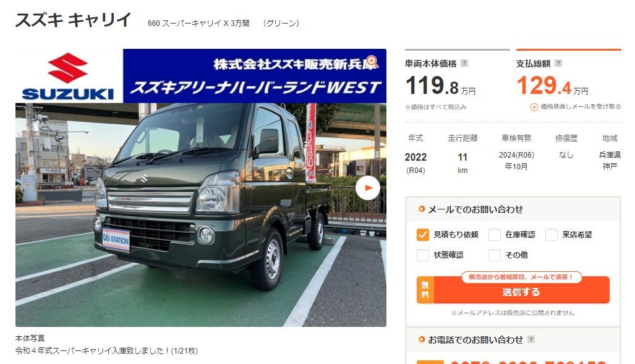Viewport: 635px width, 364px height.
Task: Click the メールでのお問い合わせ heading bullet
Action: coord(422,209)
